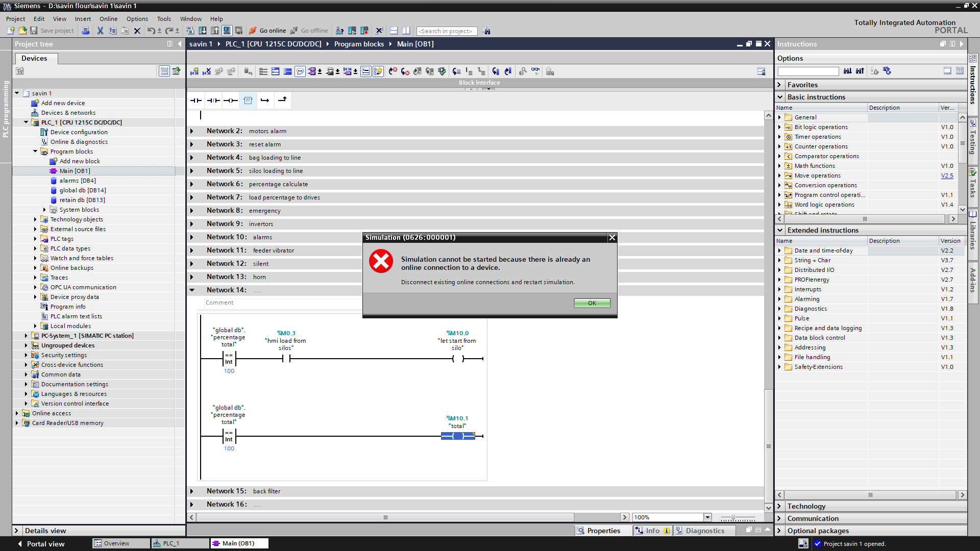The image size is (980, 551).
Task: Switch to Portal view
Action: point(41,544)
